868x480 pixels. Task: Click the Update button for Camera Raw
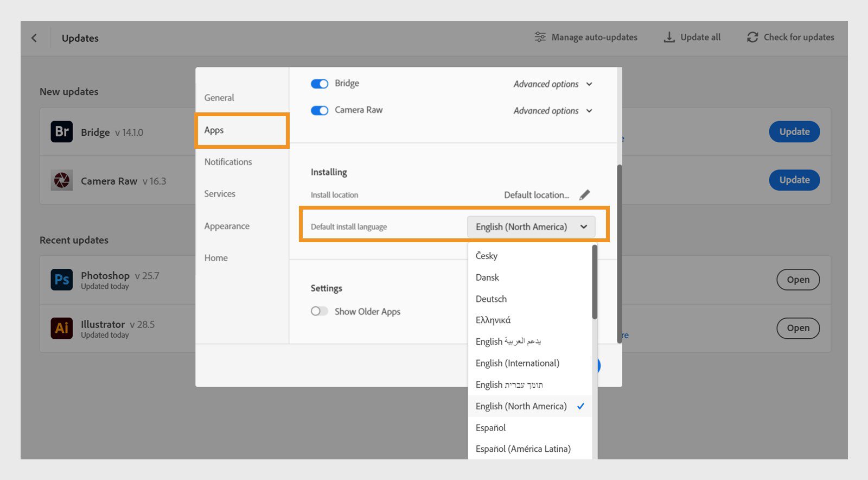point(794,180)
